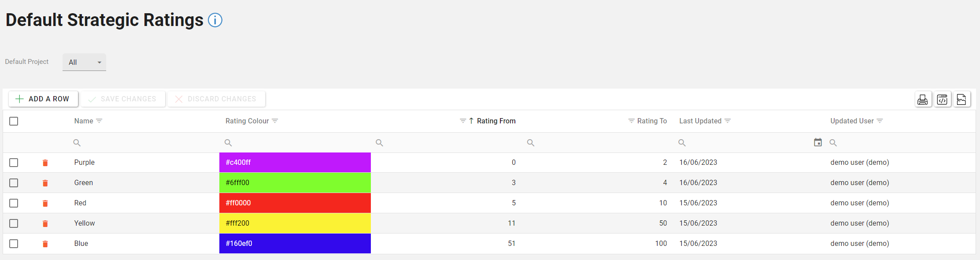Open the Default Project dropdown
Image resolution: width=980 pixels, height=260 pixels.
[x=84, y=63]
